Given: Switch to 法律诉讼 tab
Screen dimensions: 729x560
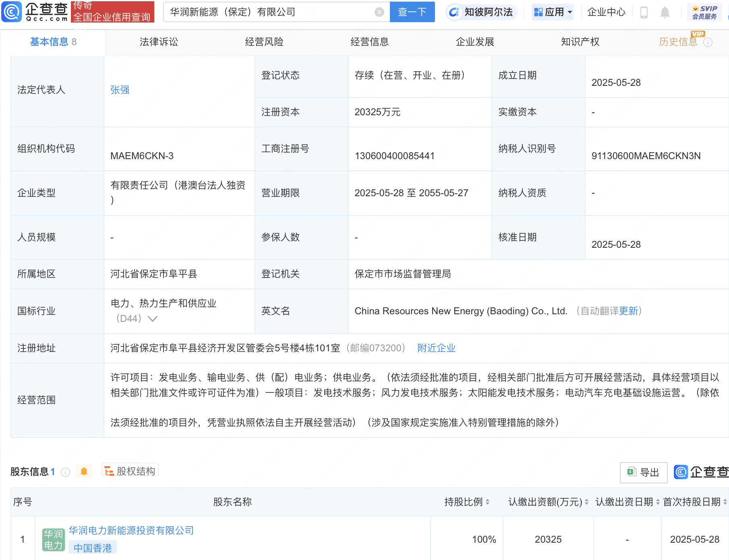Looking at the screenshot, I should click(159, 42).
